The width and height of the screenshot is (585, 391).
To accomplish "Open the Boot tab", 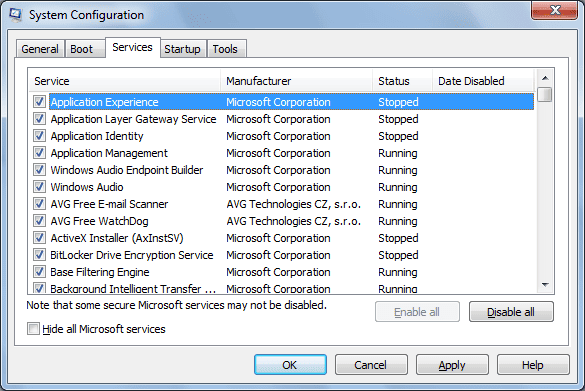I will click(x=84, y=49).
